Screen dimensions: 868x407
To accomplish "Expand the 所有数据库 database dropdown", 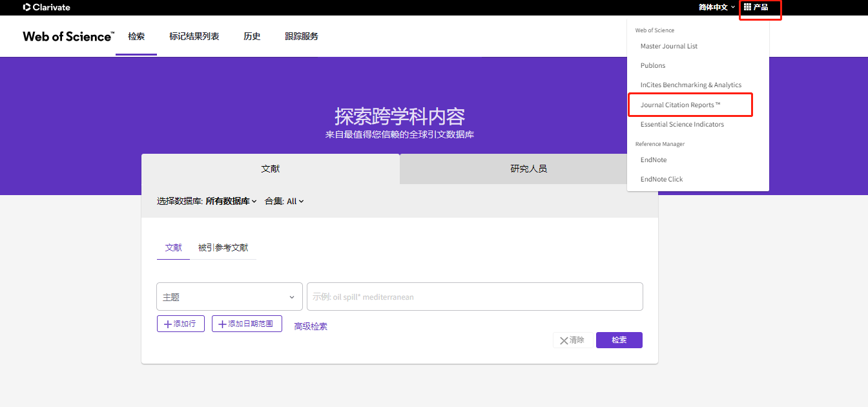I will coord(231,201).
